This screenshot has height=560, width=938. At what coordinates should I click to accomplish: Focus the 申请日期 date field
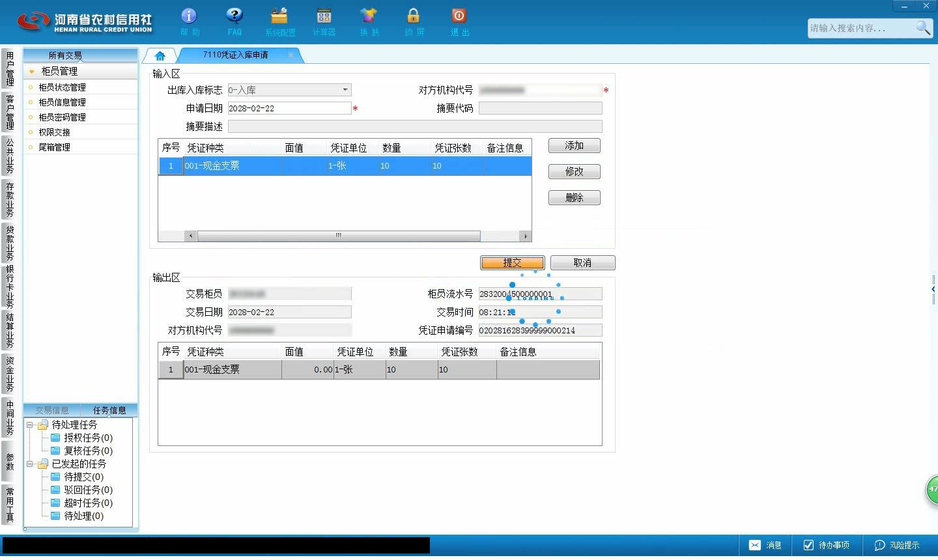click(289, 108)
